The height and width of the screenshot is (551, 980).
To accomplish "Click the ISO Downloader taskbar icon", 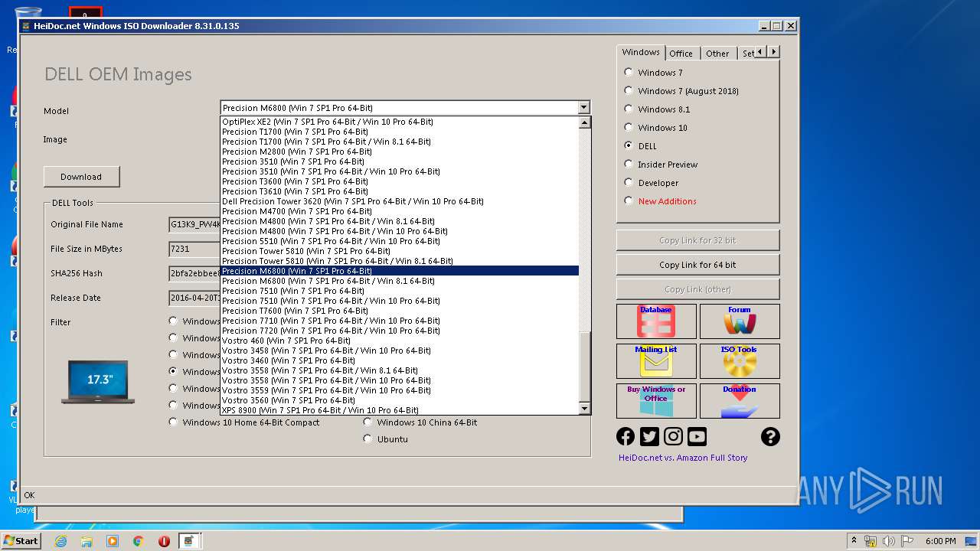I will [x=188, y=541].
